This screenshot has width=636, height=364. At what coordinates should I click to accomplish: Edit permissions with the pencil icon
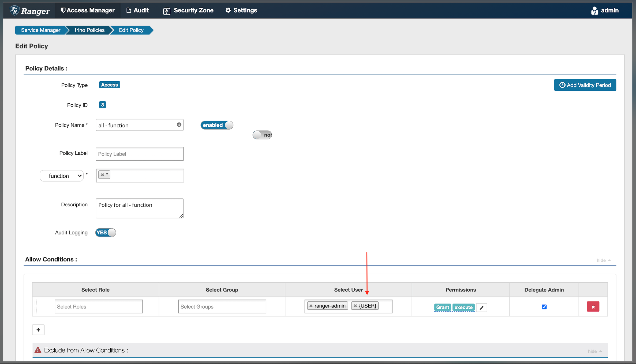click(481, 308)
